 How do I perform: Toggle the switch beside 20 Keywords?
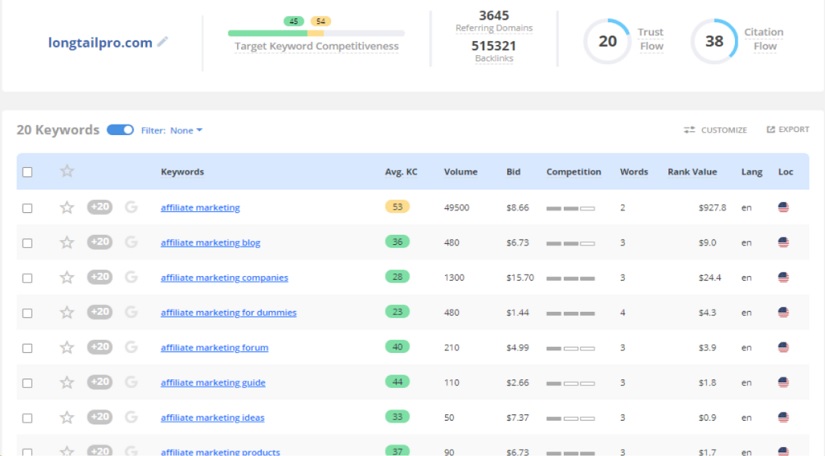coord(120,130)
